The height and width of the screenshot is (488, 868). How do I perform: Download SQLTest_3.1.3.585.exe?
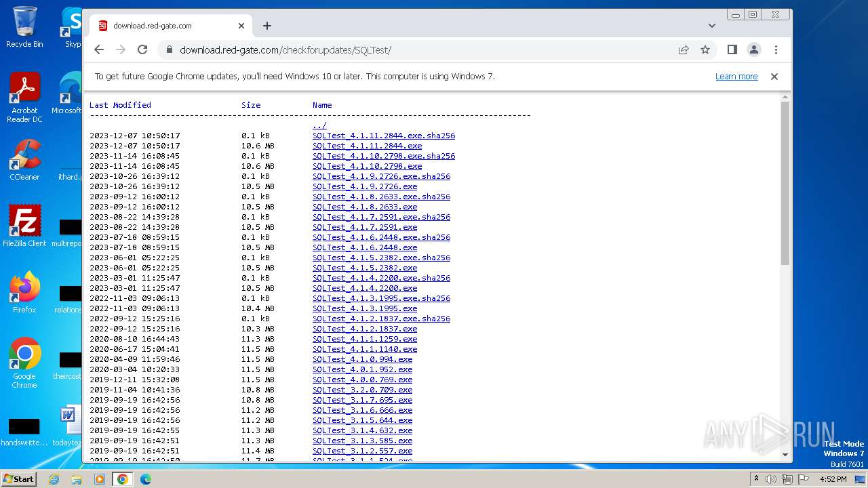[x=362, y=441]
